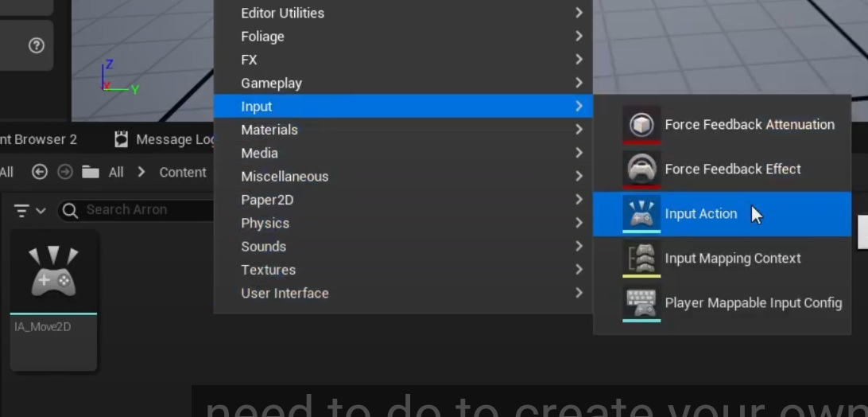The height and width of the screenshot is (417, 868).
Task: Expand arrow next to User Interface
Action: point(579,293)
